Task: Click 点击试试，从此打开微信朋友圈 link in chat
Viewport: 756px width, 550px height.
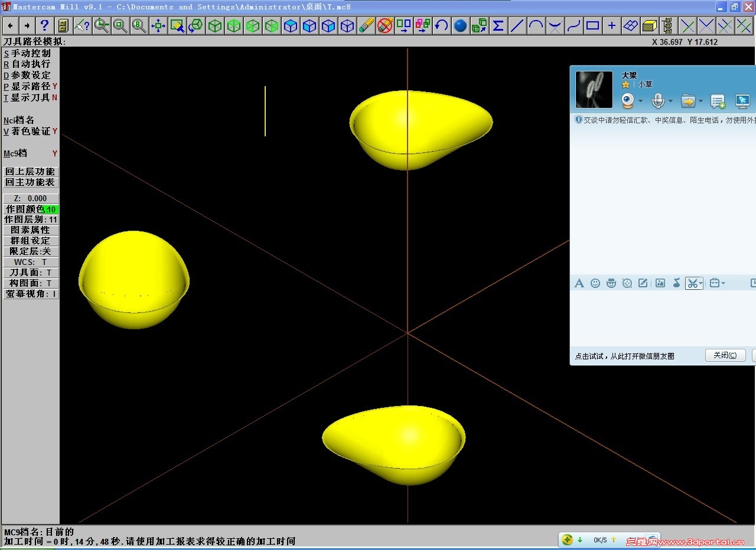Action: tap(625, 356)
